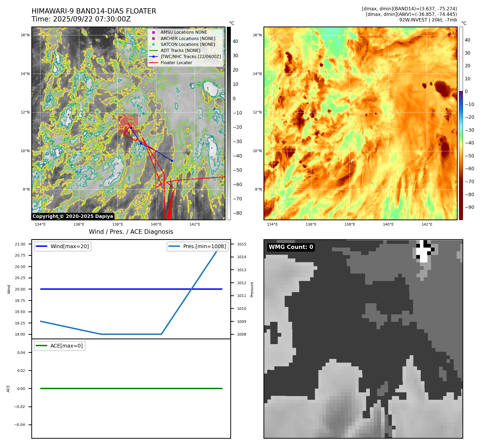
Task: Click the ADT Tracks [NONE] legend entry
Action: coord(180,51)
